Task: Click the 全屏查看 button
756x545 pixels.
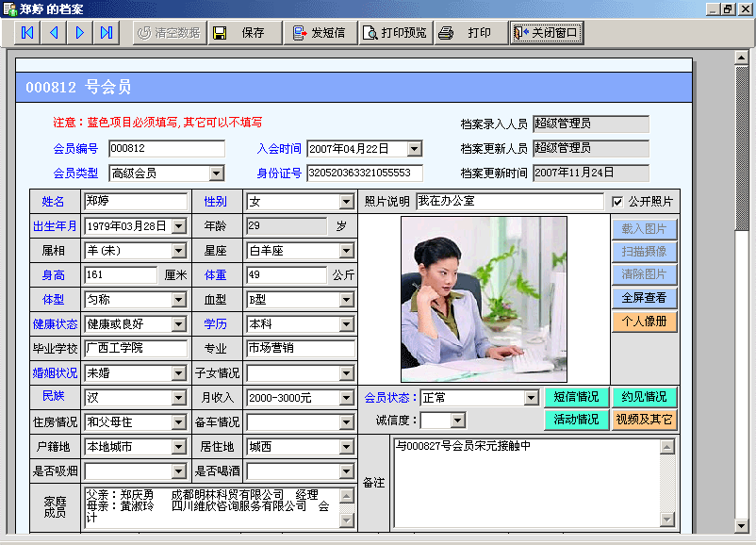Action: pyautogui.click(x=644, y=298)
